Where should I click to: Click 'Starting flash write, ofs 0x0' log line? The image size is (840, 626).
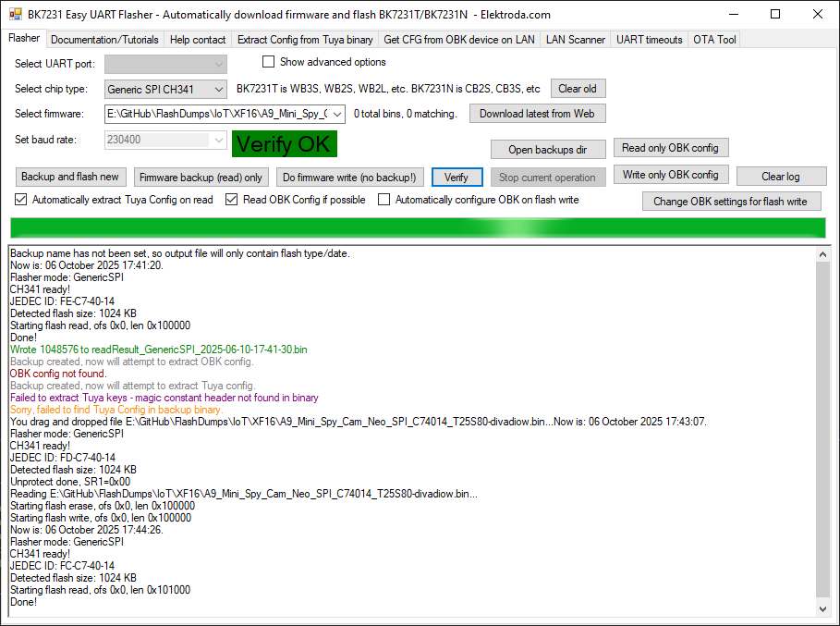101,518
